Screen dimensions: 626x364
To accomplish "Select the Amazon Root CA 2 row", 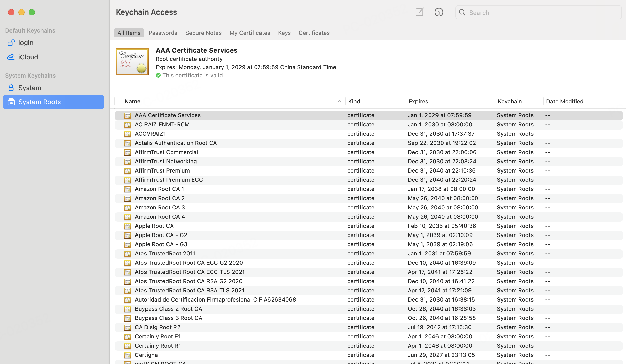I will (369, 198).
